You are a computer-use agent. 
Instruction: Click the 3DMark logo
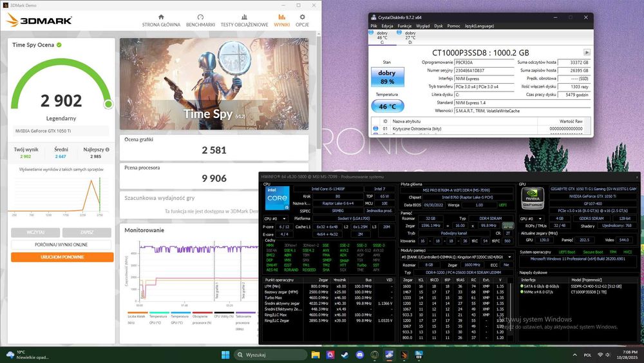coord(39,20)
